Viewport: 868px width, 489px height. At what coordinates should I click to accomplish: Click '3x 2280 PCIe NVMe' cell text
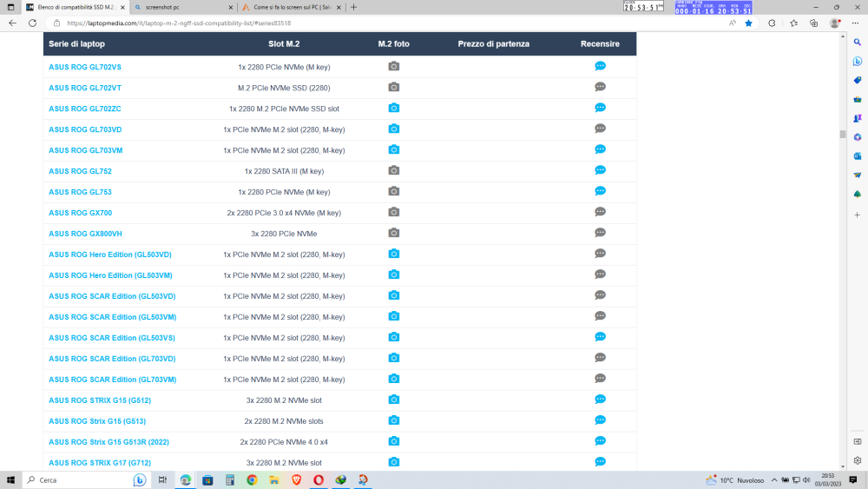(x=284, y=234)
